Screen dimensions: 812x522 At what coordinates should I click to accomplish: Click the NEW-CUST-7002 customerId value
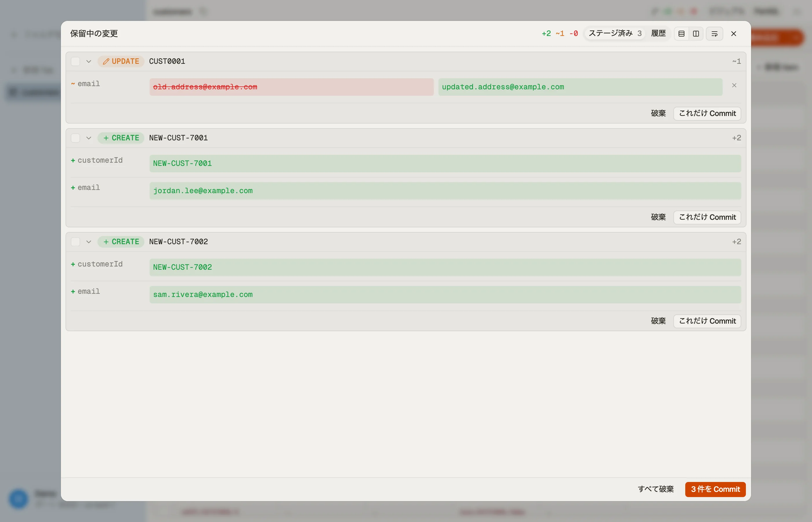click(x=445, y=267)
